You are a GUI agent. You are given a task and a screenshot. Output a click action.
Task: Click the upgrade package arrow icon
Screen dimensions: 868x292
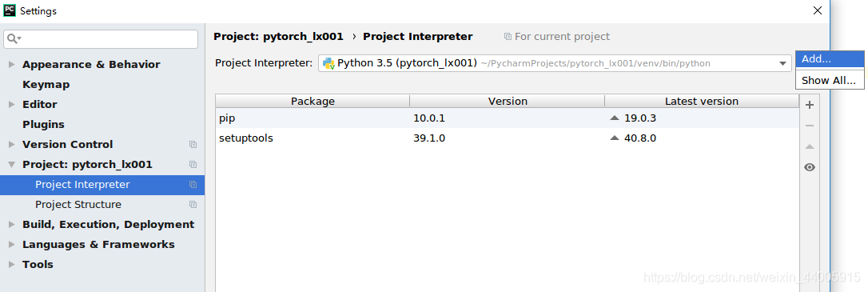click(810, 146)
